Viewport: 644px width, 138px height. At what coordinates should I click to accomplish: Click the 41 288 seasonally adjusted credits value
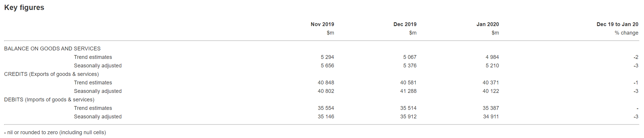click(x=408, y=91)
